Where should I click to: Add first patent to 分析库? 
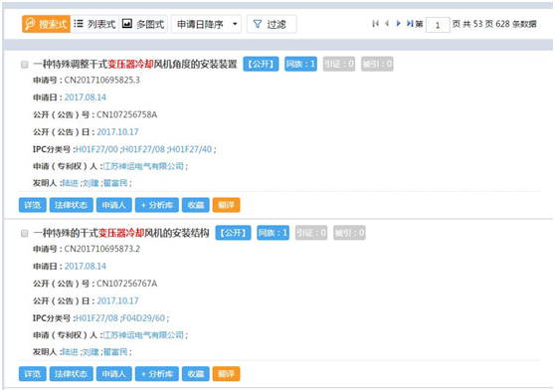tap(157, 205)
